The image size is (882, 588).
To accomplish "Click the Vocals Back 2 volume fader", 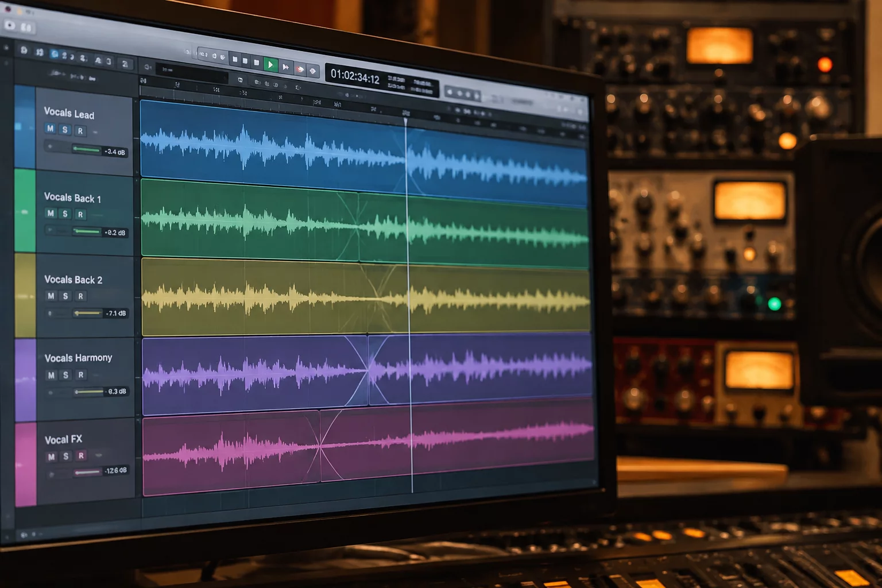I will coord(87,313).
